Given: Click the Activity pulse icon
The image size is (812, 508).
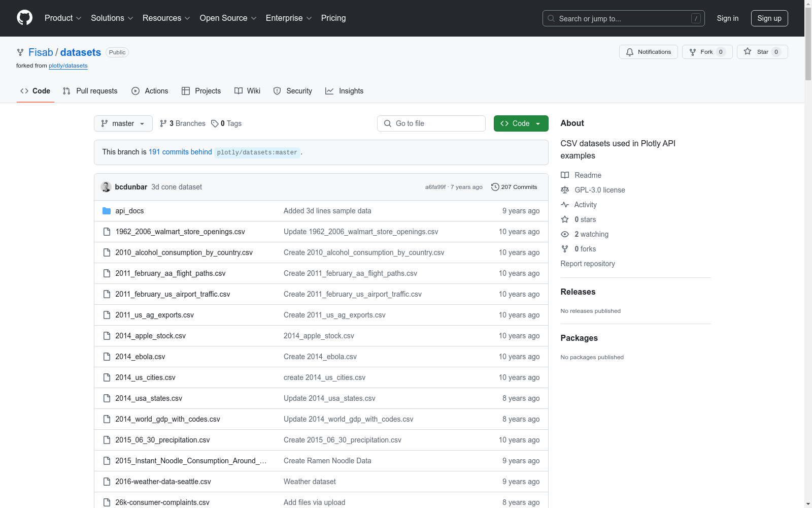Looking at the screenshot, I should tap(565, 205).
